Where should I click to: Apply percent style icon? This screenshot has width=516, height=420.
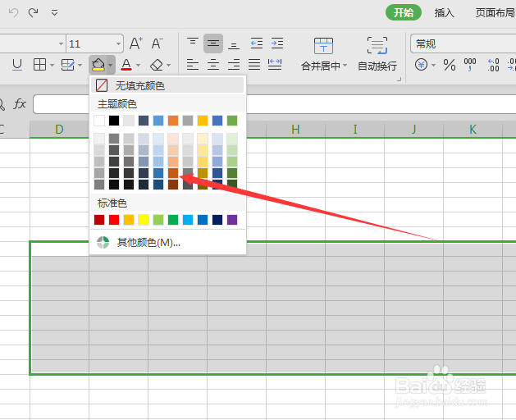[x=450, y=65]
